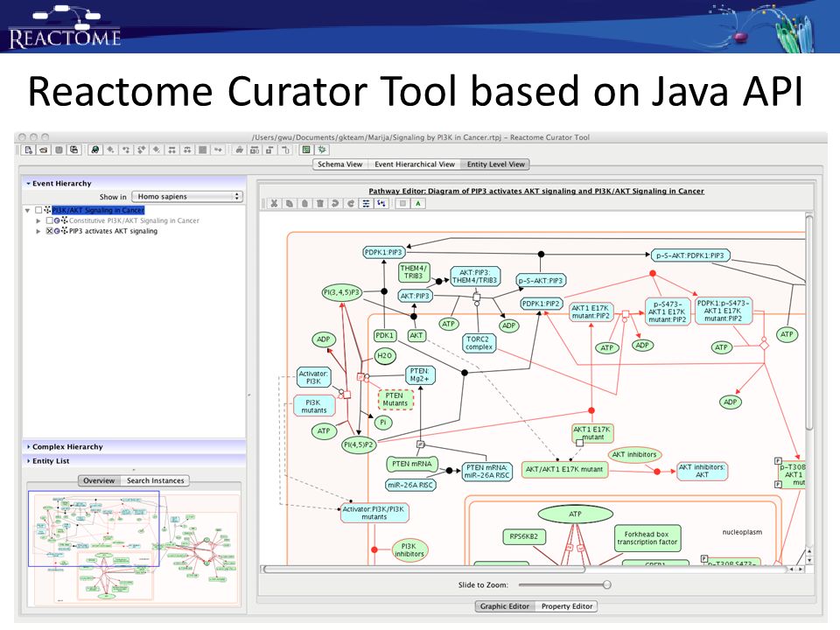Open the Overview tab

point(99,480)
